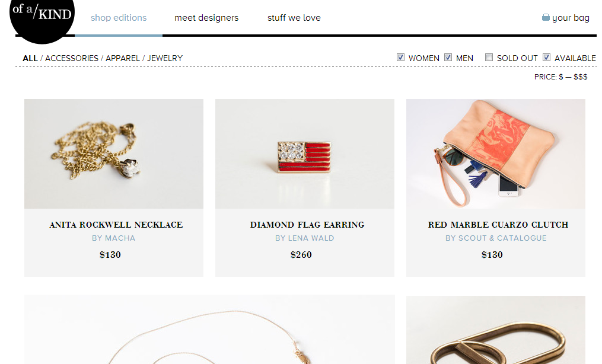
Task: View the Red Marble Cuarzo Clutch photo
Action: click(496, 154)
